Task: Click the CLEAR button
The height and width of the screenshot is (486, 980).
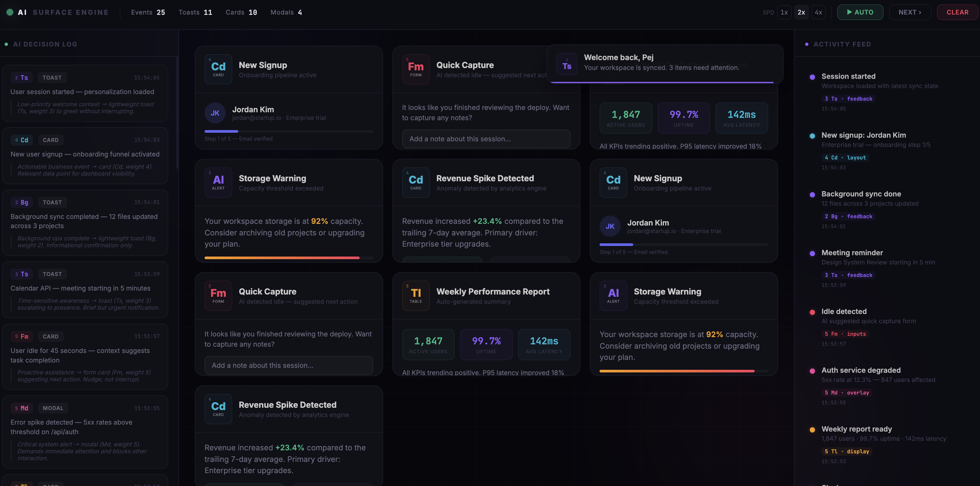Action: pyautogui.click(x=957, y=12)
